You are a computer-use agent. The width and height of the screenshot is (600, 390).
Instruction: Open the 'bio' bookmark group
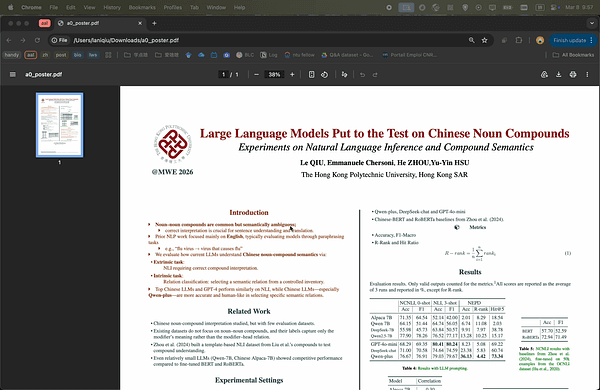coord(78,55)
